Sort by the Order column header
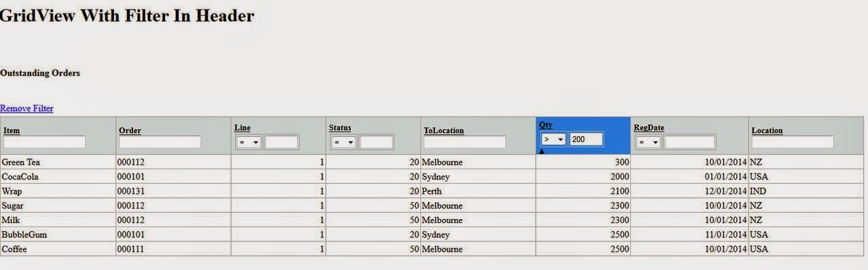Screen dimensions: 868x270 [x=130, y=130]
